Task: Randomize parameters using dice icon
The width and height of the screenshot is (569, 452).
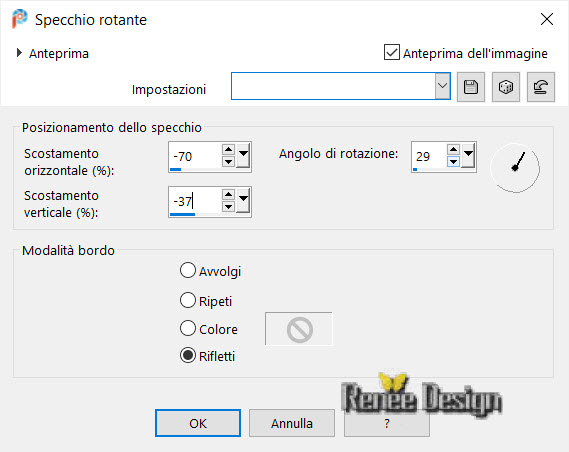Action: (505, 87)
